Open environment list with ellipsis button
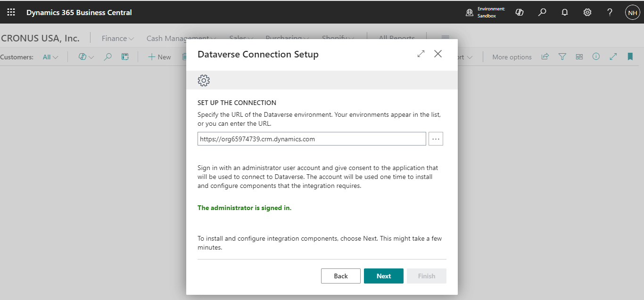This screenshot has width=644, height=300. tap(436, 139)
